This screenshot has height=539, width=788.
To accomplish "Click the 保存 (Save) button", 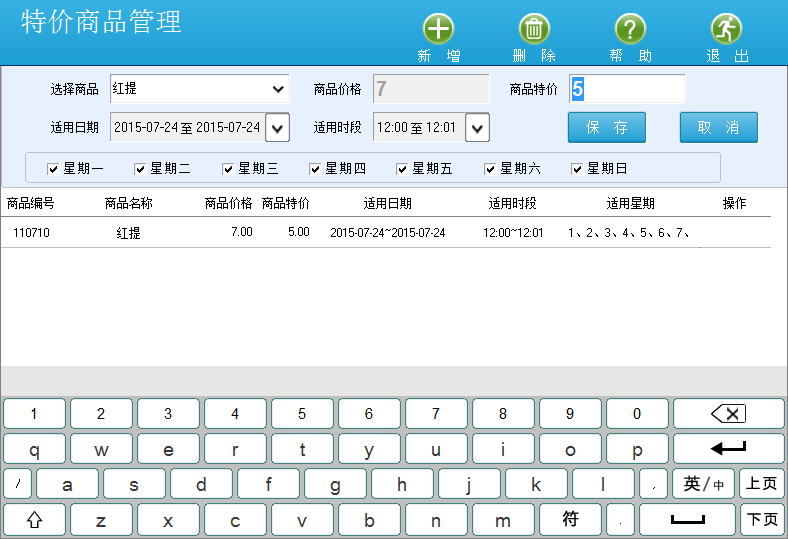I will 607,128.
